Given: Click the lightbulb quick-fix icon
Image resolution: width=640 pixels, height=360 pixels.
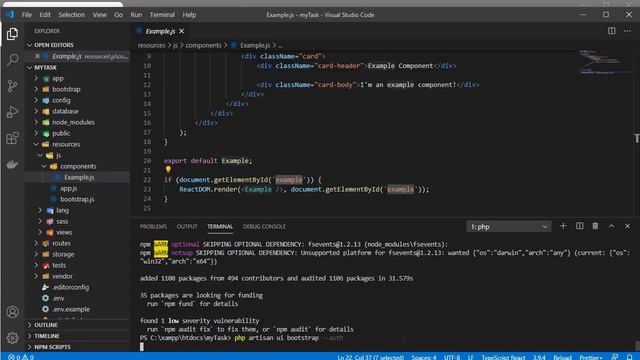Looking at the screenshot, I should 168,169.
